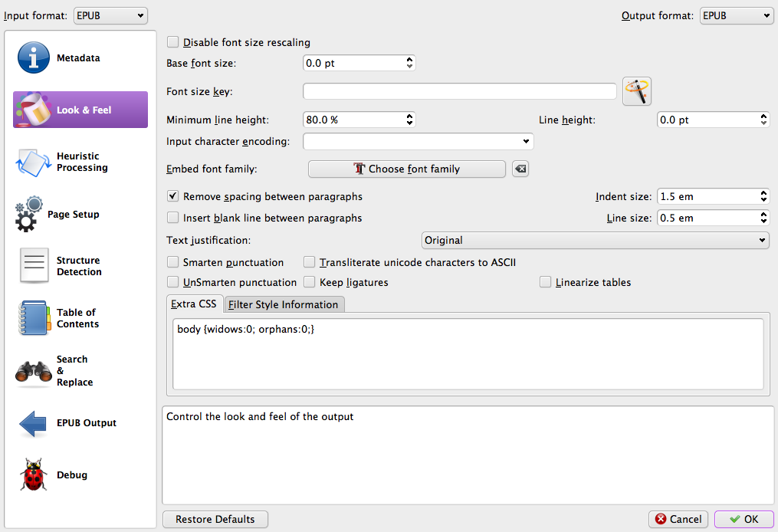778x532 pixels.
Task: Open the Metadata section icon
Action: point(34,58)
